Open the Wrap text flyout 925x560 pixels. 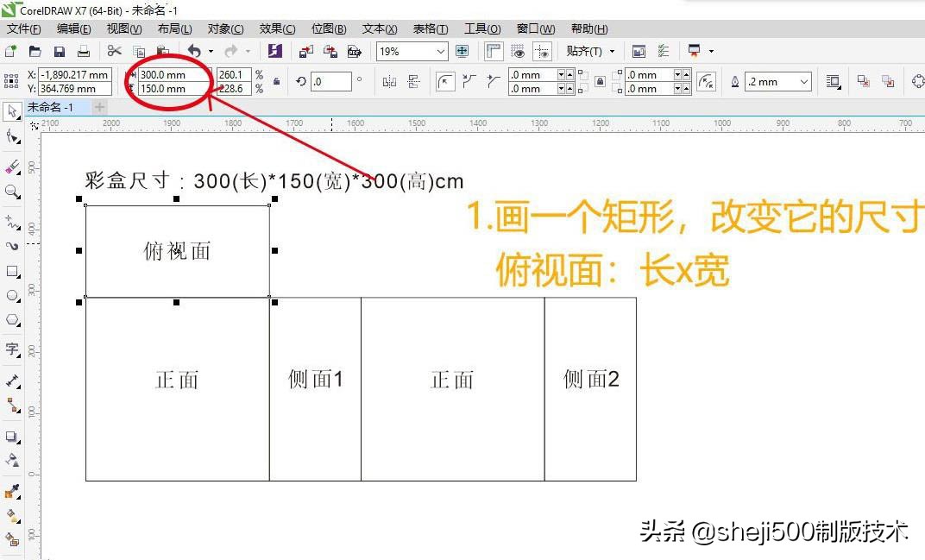[833, 81]
